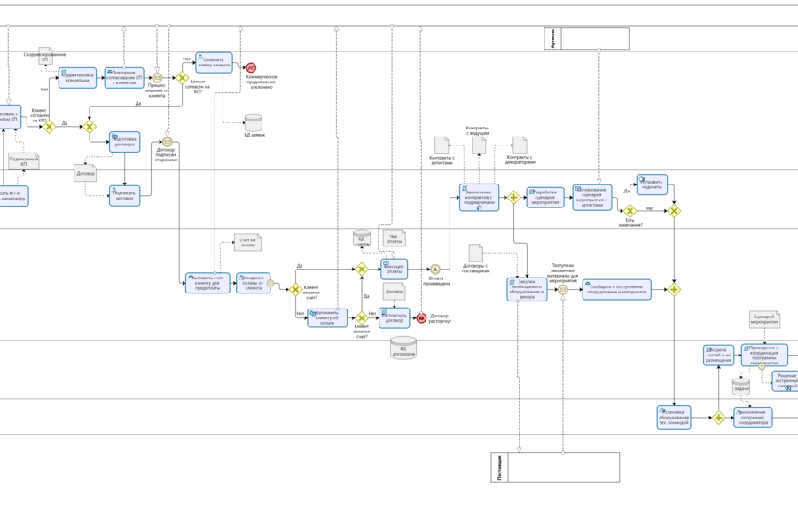Select the 'Согласование сценария мероприятия с артистами' task
Screen dimensions: 798x532
coord(592,198)
